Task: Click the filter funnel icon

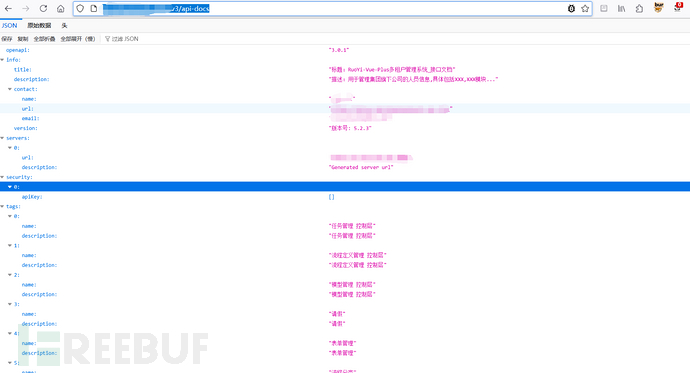Action: coord(107,39)
